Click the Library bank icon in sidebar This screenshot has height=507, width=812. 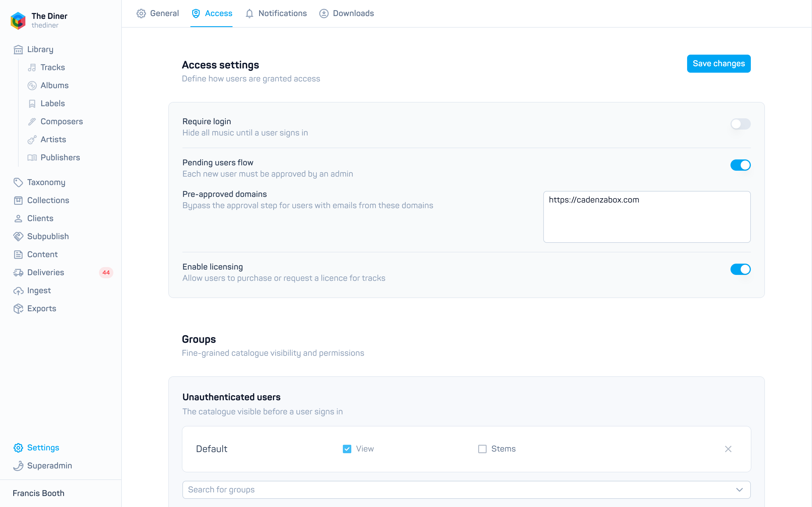coord(18,50)
